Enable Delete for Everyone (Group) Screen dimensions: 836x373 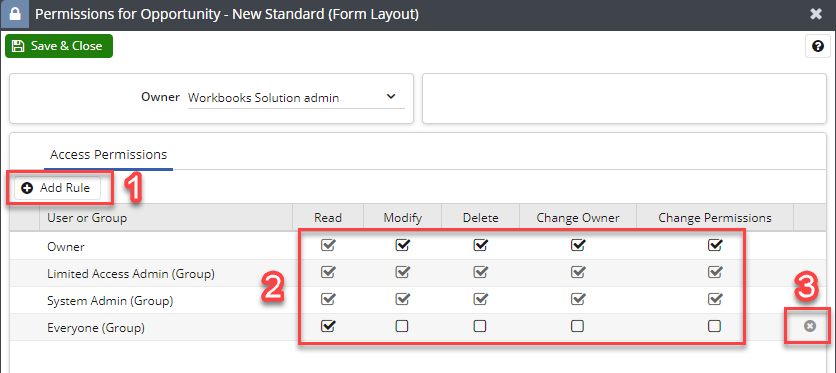click(480, 326)
